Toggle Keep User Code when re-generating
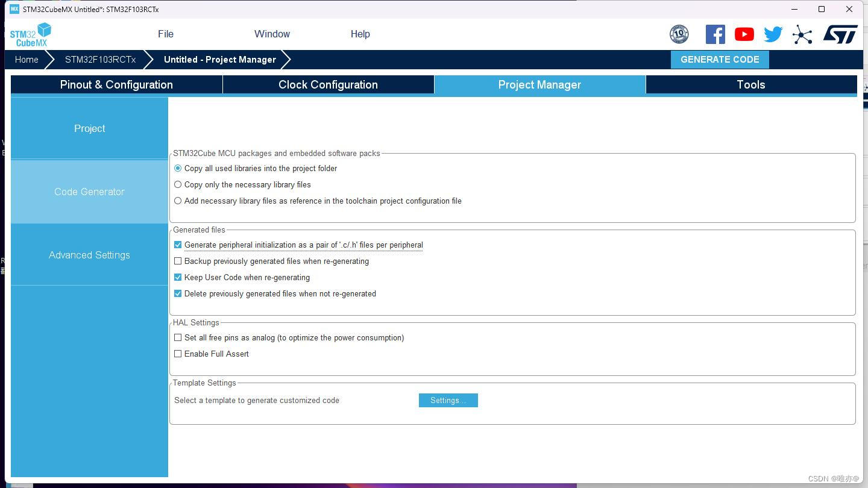 (x=178, y=277)
